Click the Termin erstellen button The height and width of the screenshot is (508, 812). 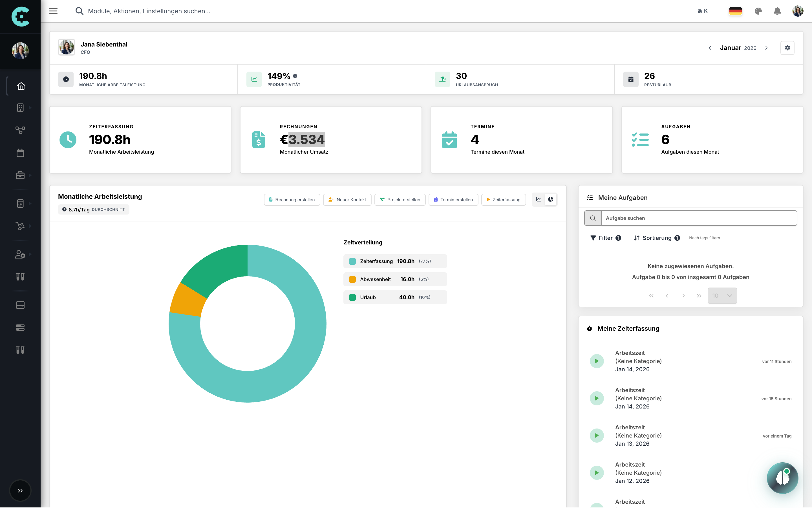click(453, 199)
